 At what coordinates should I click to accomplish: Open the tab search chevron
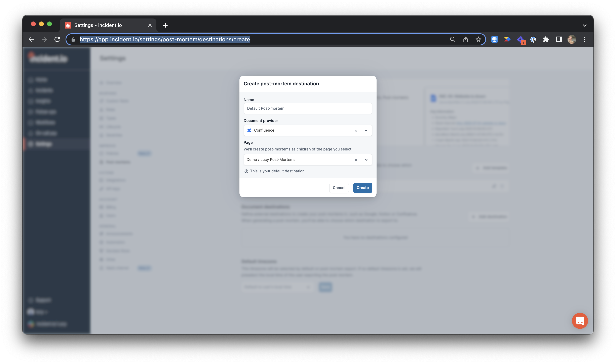[585, 25]
